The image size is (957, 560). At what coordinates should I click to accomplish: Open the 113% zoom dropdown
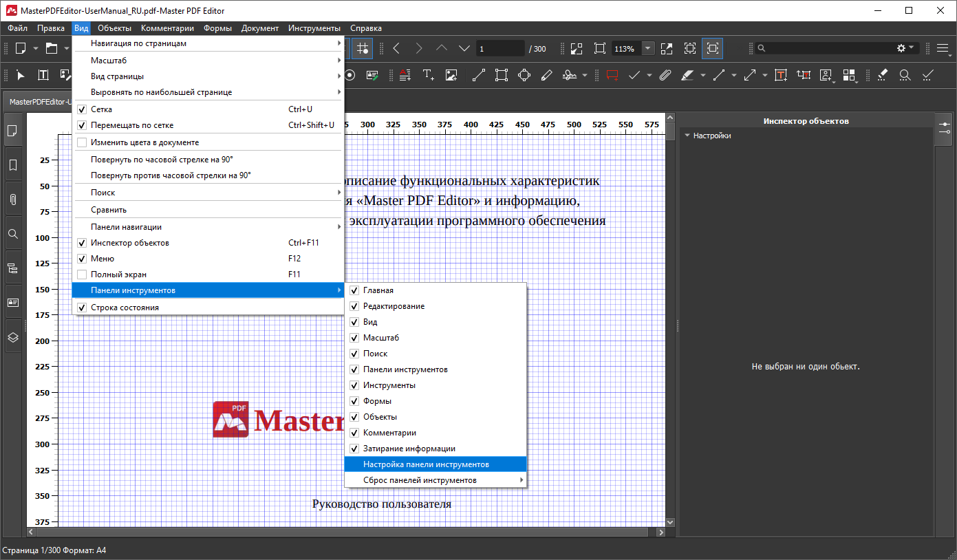coord(648,49)
